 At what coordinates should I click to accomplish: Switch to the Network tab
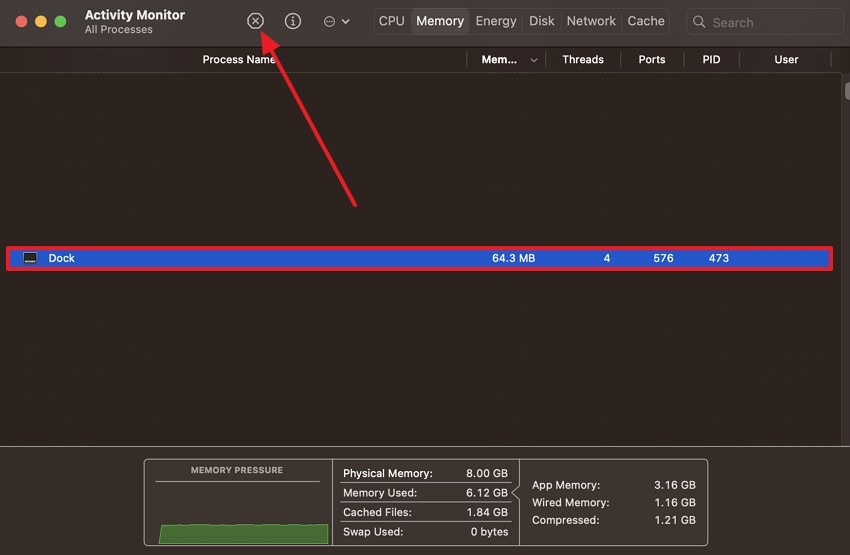coord(591,21)
